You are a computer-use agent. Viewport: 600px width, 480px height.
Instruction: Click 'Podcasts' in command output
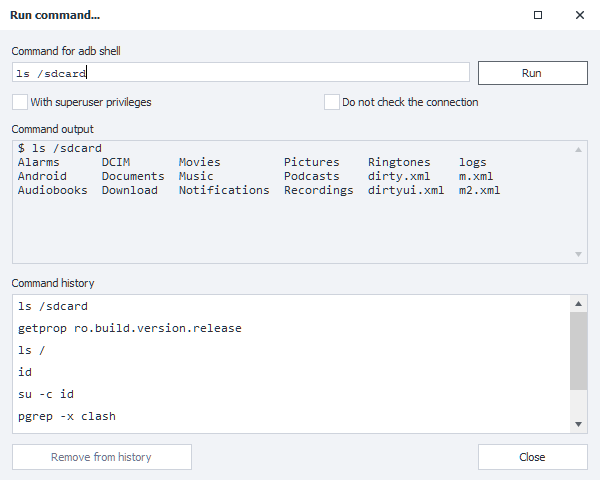(312, 176)
